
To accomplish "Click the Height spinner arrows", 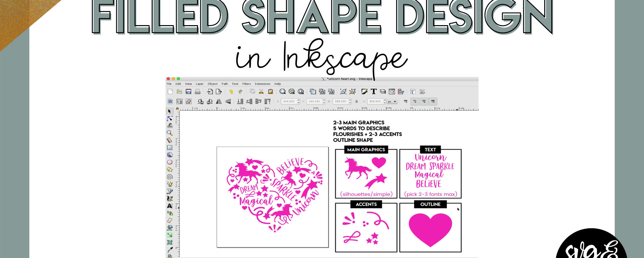I will tap(384, 101).
